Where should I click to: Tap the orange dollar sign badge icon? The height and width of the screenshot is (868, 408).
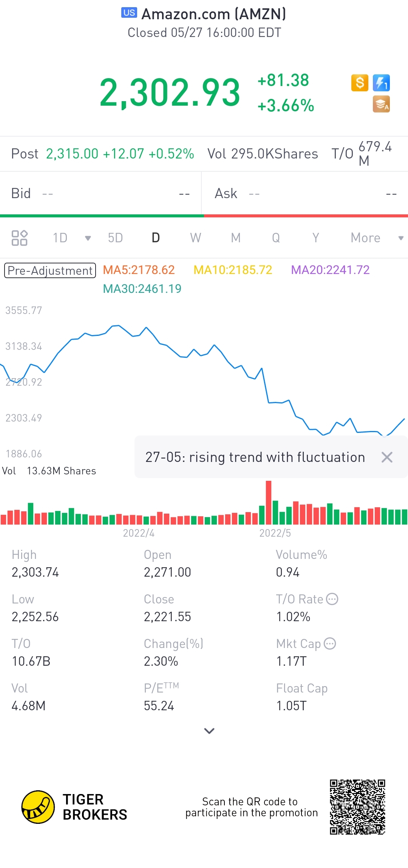pyautogui.click(x=360, y=83)
